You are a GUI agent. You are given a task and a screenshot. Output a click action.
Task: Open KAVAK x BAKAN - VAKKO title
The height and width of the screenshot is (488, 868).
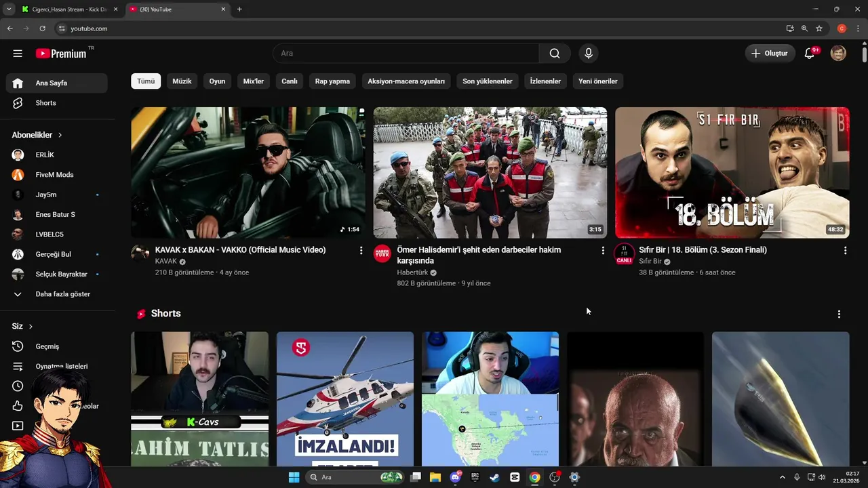tap(241, 250)
